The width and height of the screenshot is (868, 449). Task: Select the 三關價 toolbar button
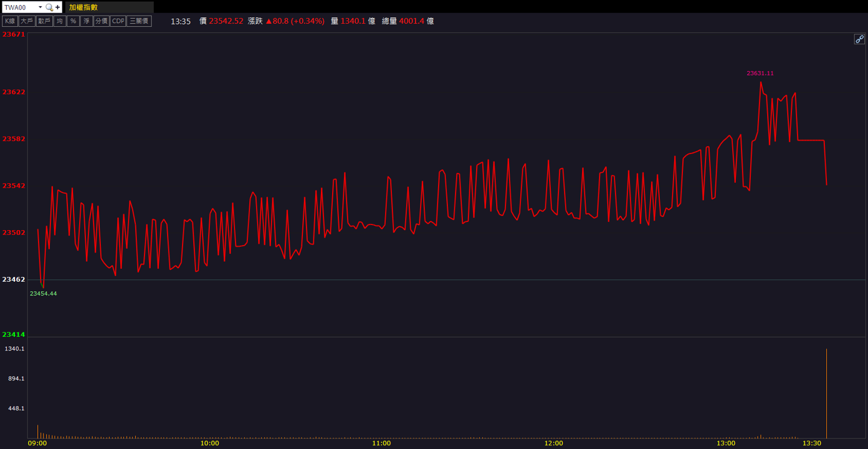tap(139, 21)
